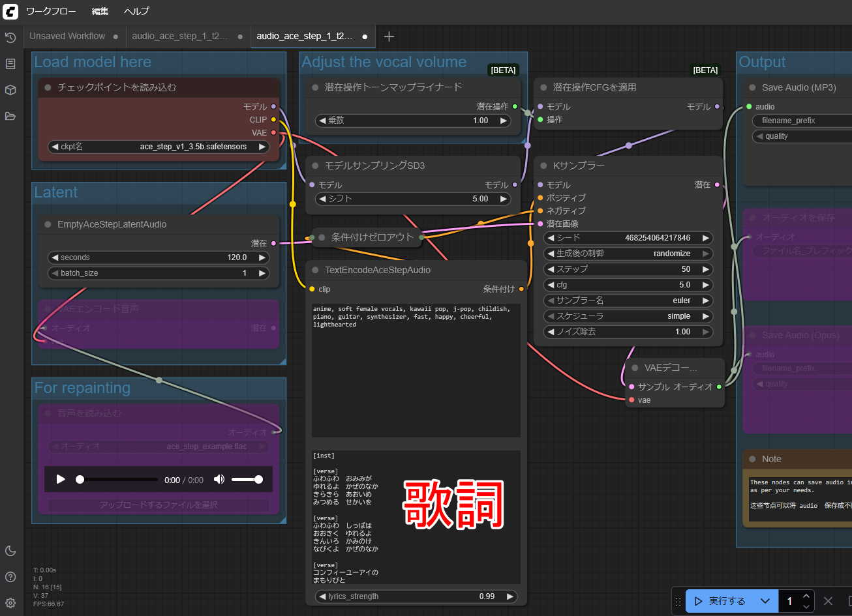Viewport: 852px width, 616px height.
Task: Open the workflows folder sidebar icon
Action: tap(10, 116)
